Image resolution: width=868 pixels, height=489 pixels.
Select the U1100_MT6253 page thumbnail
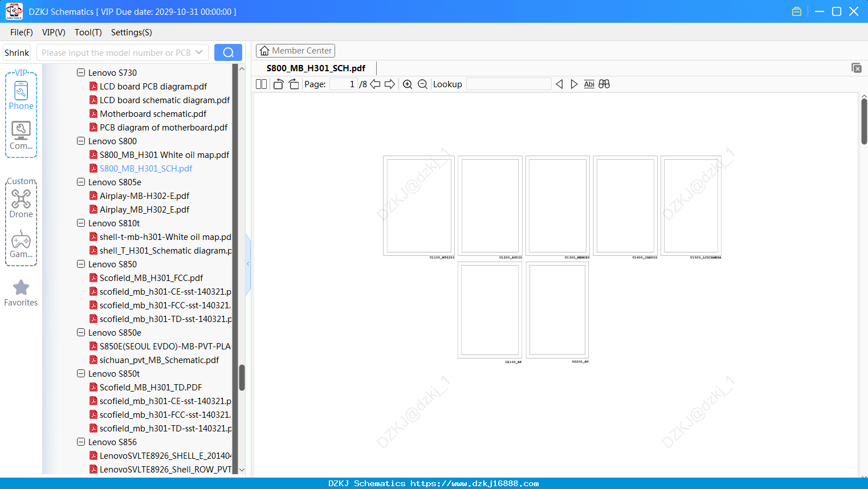[x=419, y=206]
